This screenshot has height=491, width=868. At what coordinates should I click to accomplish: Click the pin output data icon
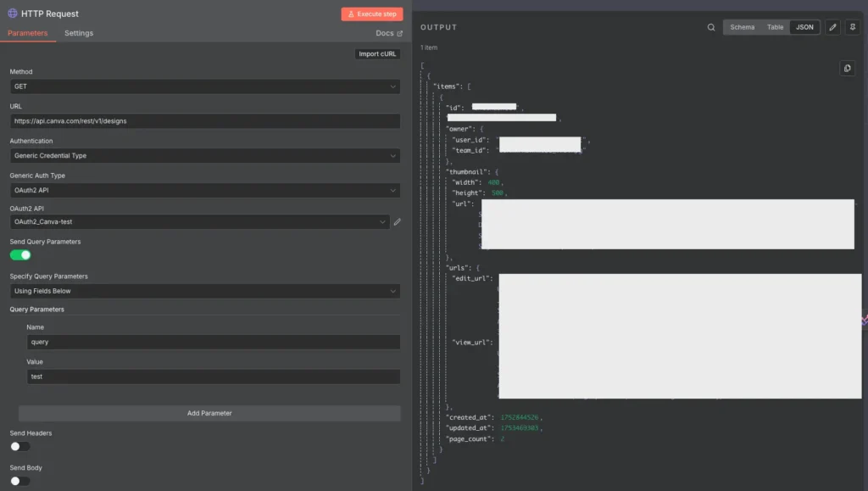click(853, 27)
